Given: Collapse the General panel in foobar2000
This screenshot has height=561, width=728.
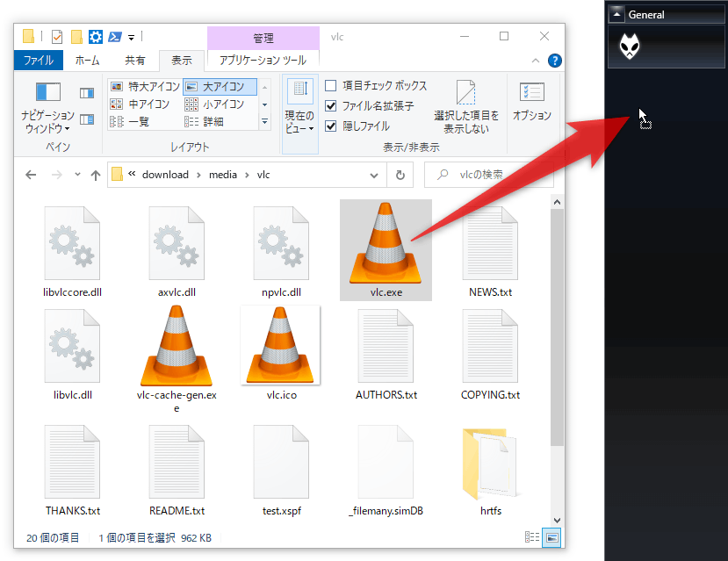Looking at the screenshot, I should pyautogui.click(x=616, y=14).
